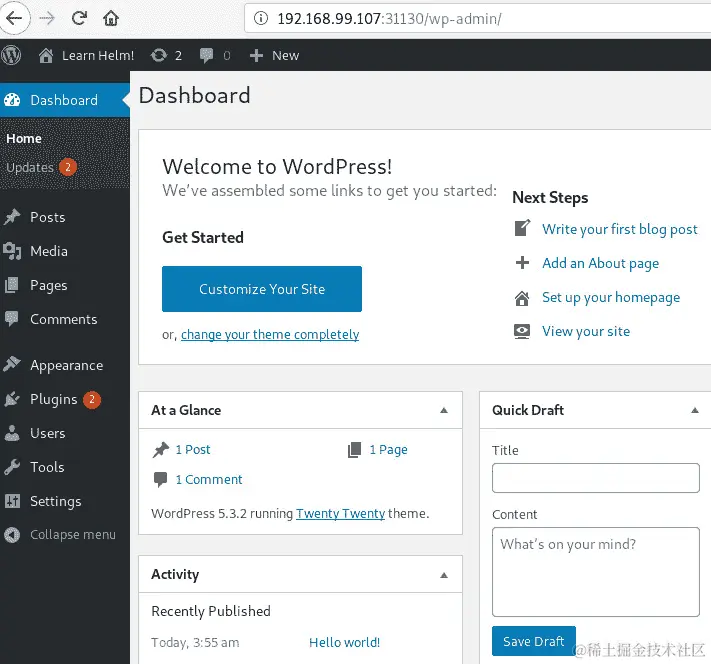Click the browser forward arrow button
Viewport: 711px width, 664px height.
pos(47,18)
